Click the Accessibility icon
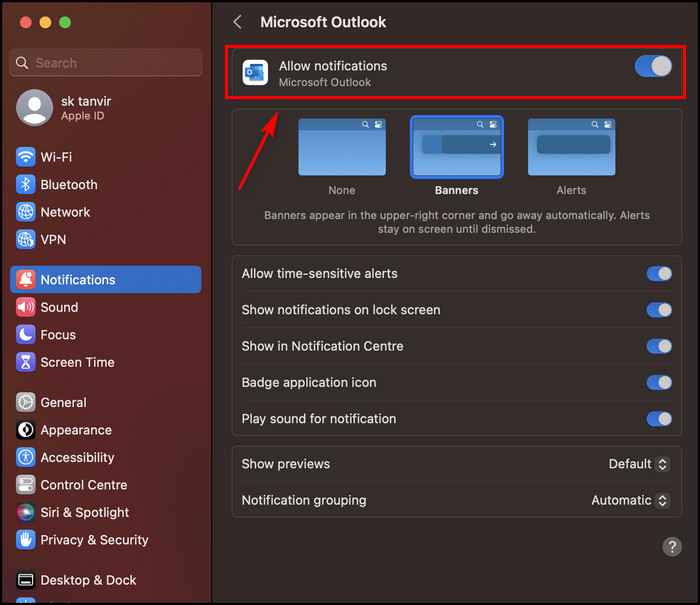 25,457
